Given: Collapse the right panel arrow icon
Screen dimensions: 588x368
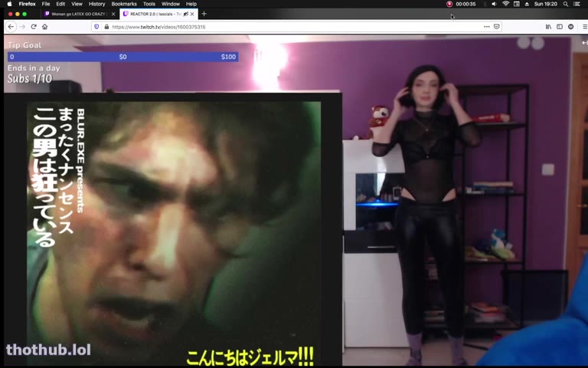Looking at the screenshot, I should coord(585,43).
